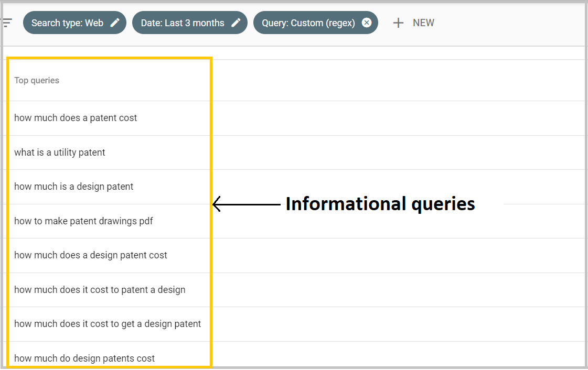Edit the Date: Last 3 months pencil icon
The width and height of the screenshot is (588, 370).
tap(236, 23)
